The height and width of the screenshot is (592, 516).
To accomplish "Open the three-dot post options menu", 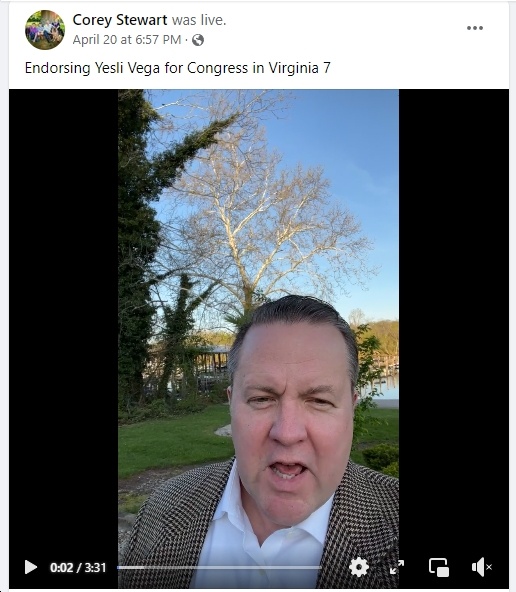I will tap(474, 28).
